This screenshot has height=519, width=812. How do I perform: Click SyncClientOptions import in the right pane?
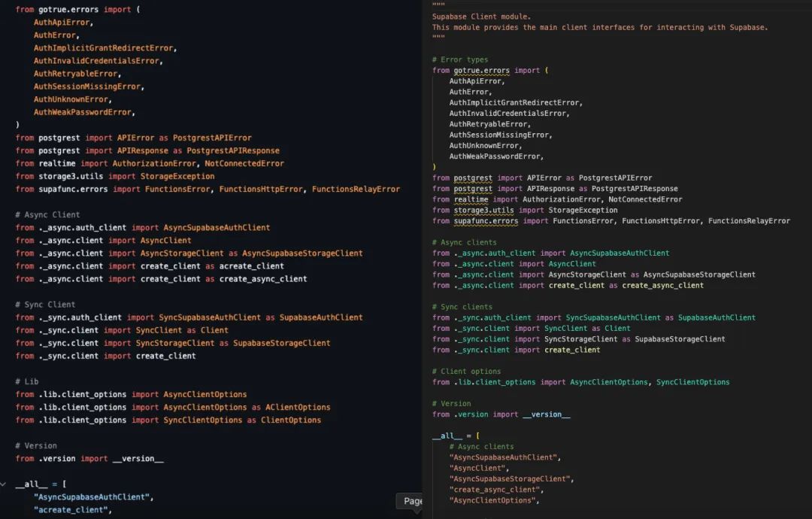click(693, 382)
